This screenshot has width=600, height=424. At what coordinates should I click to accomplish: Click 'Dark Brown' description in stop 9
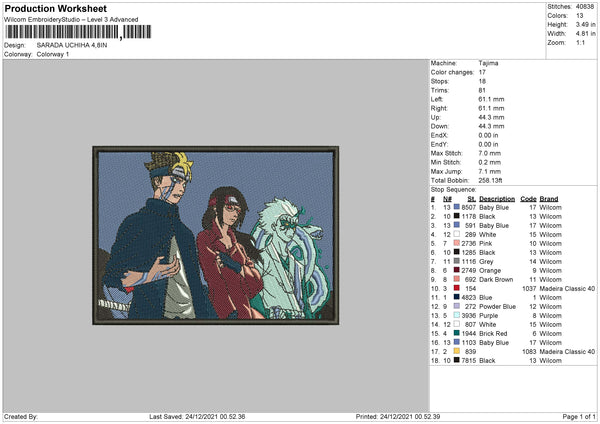496,279
